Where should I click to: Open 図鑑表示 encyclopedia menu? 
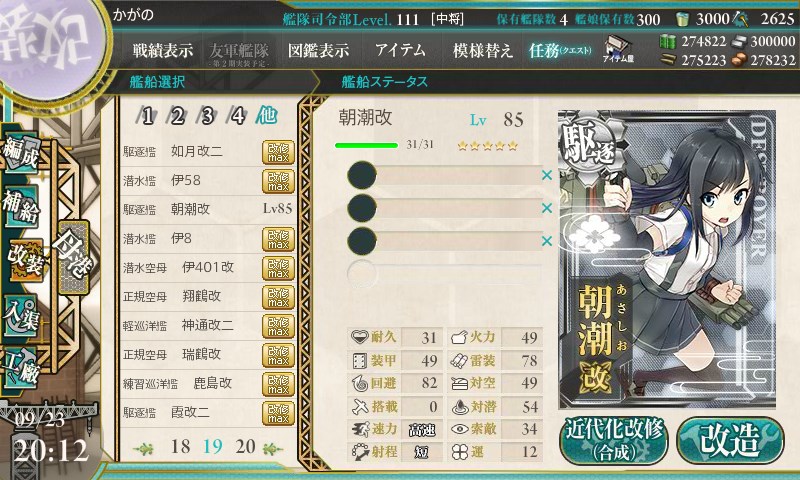tap(318, 50)
